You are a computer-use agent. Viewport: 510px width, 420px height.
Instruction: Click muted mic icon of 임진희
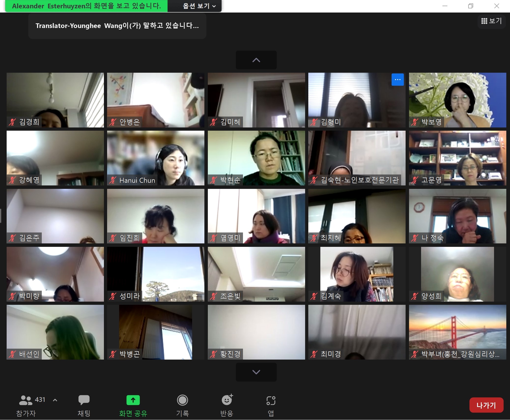(113, 238)
